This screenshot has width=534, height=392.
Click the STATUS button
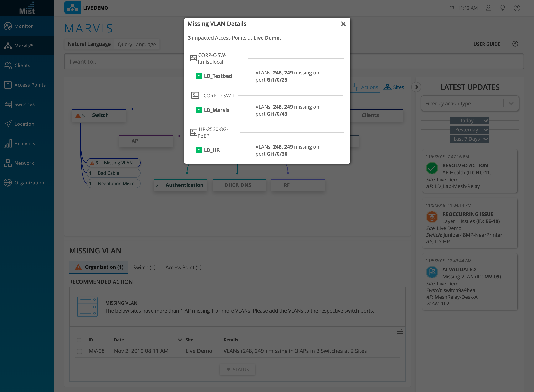coord(237,370)
